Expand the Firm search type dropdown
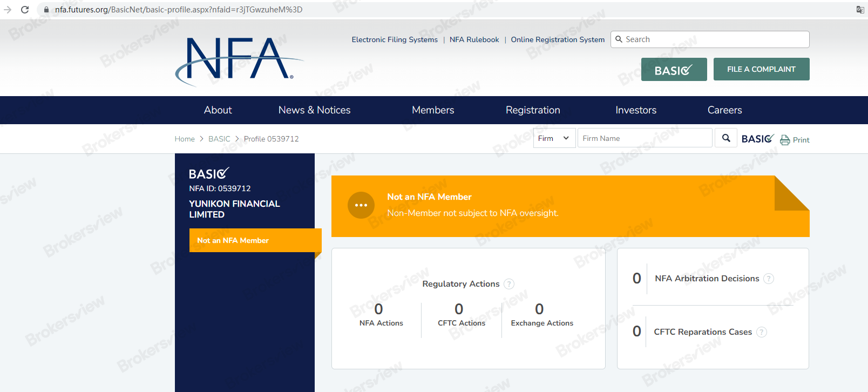Image resolution: width=868 pixels, height=392 pixels. pos(554,138)
